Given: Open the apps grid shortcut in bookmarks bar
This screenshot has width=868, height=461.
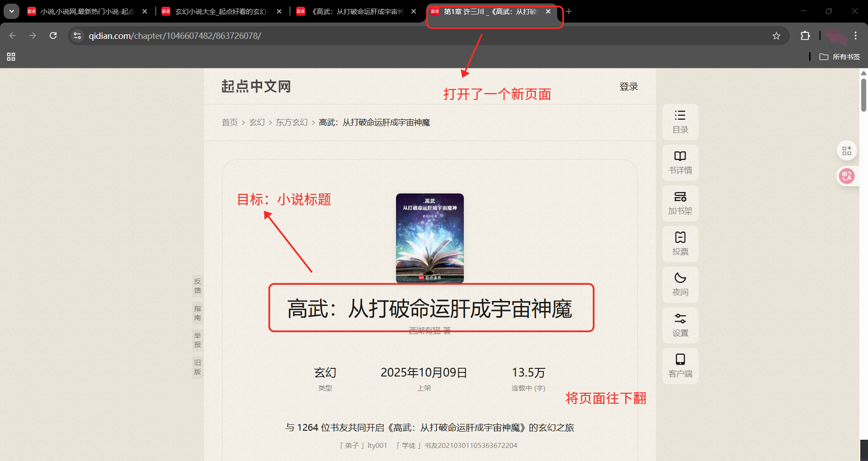Looking at the screenshot, I should tap(11, 56).
